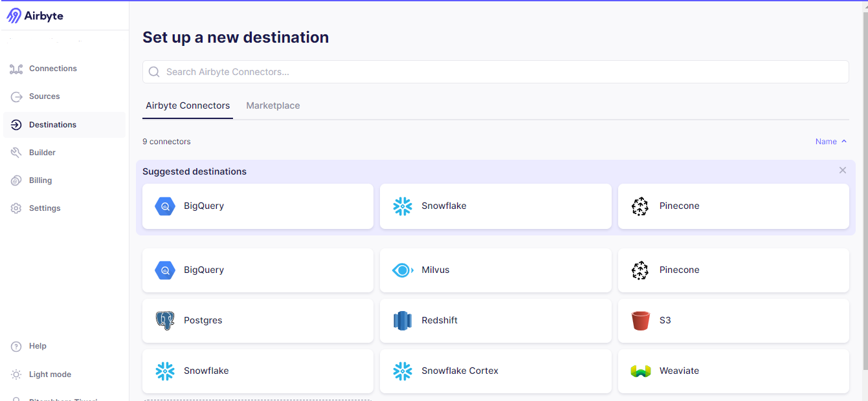Viewport: 868px width, 401px height.
Task: Toggle the Name sort order
Action: 831,142
